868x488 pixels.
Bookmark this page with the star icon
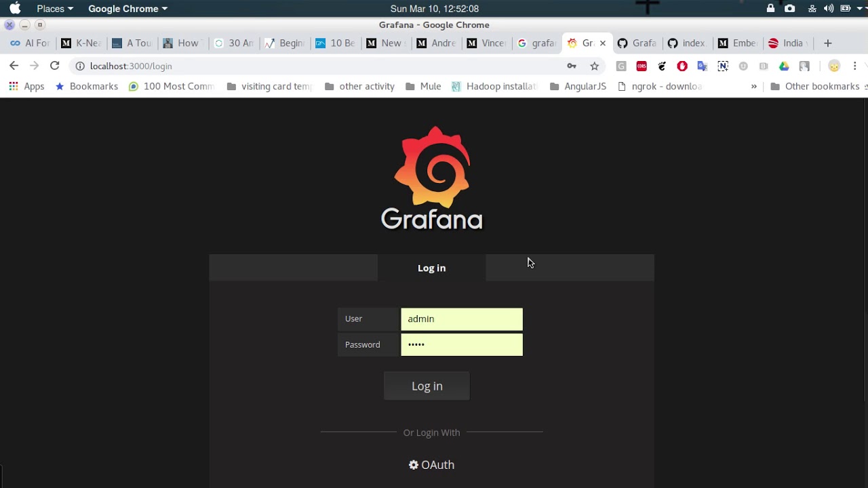(x=595, y=66)
